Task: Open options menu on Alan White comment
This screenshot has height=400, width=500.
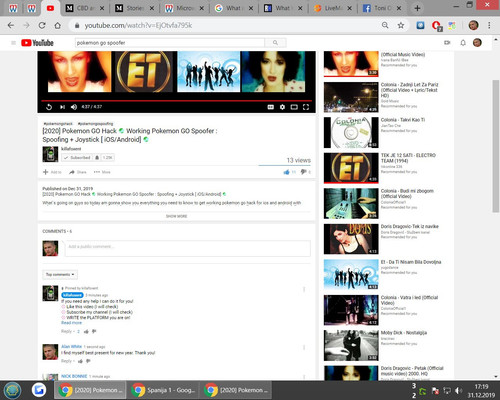Action: (304, 348)
